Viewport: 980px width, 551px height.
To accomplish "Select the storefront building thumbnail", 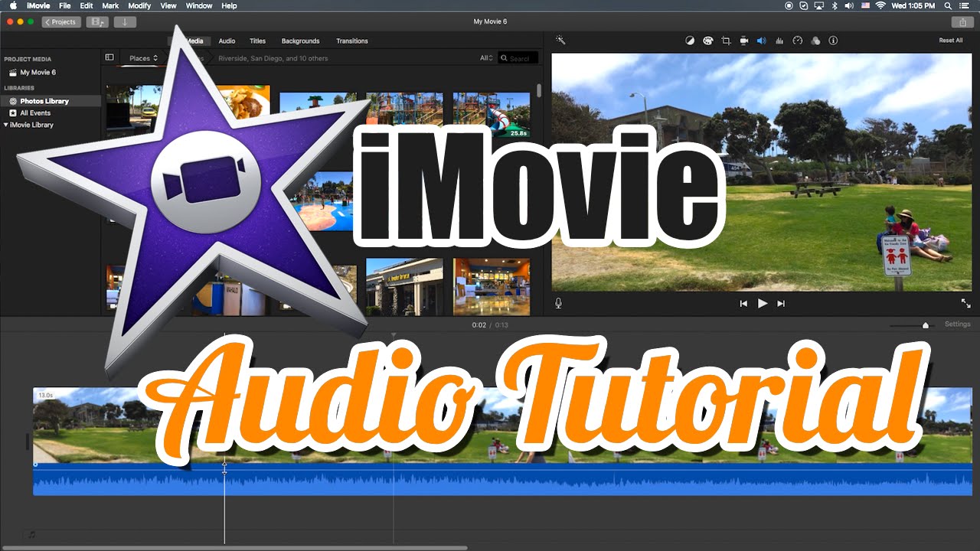I will click(404, 286).
